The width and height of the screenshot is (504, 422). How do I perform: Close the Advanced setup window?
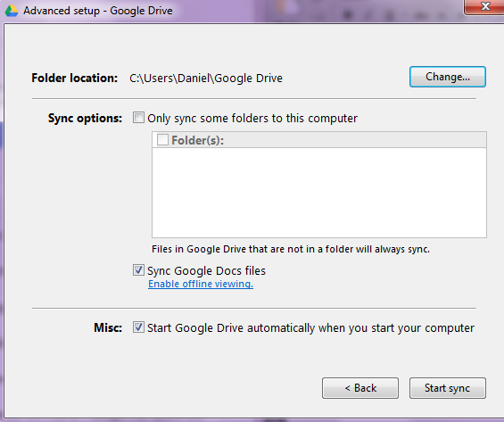[484, 6]
